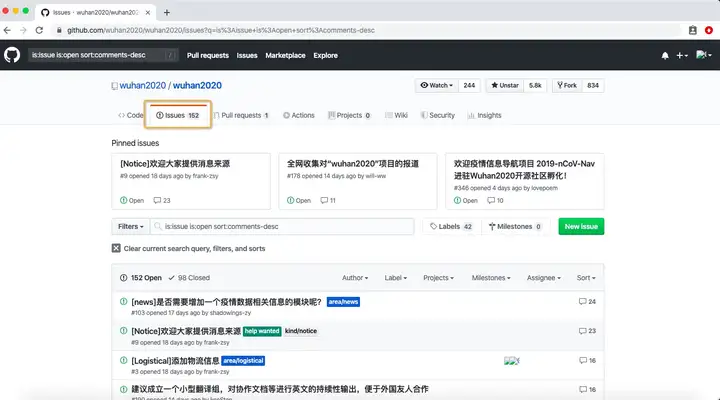
Task: Open the Security tab
Action: click(438, 115)
